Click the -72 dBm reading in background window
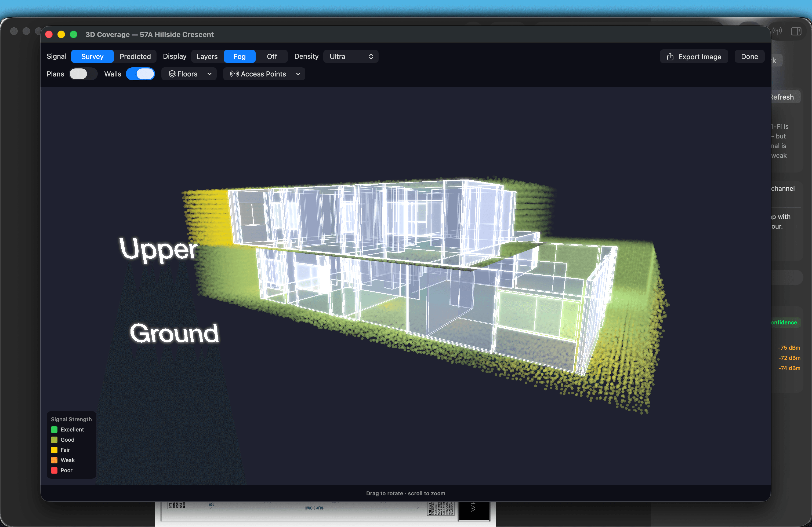Viewport: 812px width, 527px height. pyautogui.click(x=789, y=358)
